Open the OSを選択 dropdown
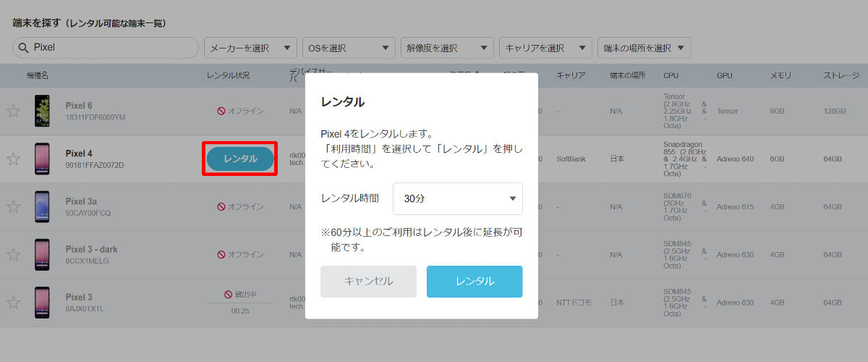Screen dimensions: 868x362 point(349,48)
